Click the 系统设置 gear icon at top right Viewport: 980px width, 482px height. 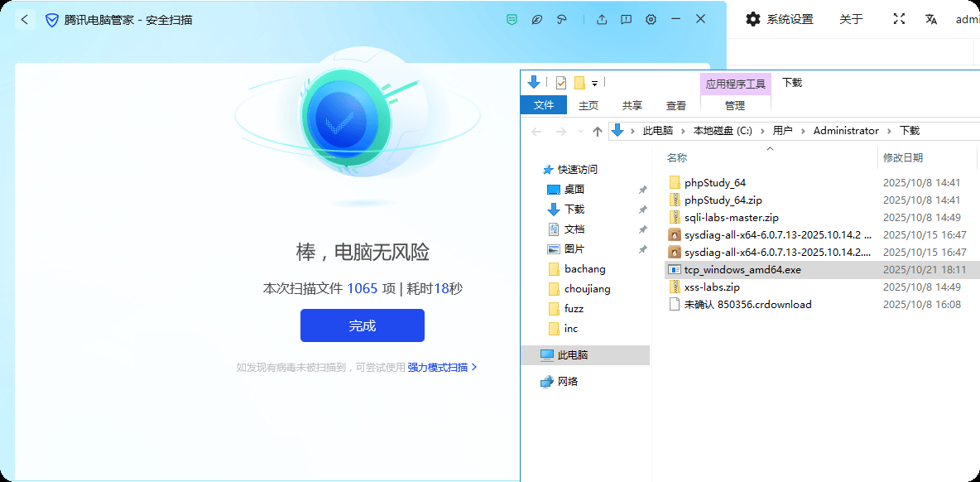pyautogui.click(x=752, y=18)
